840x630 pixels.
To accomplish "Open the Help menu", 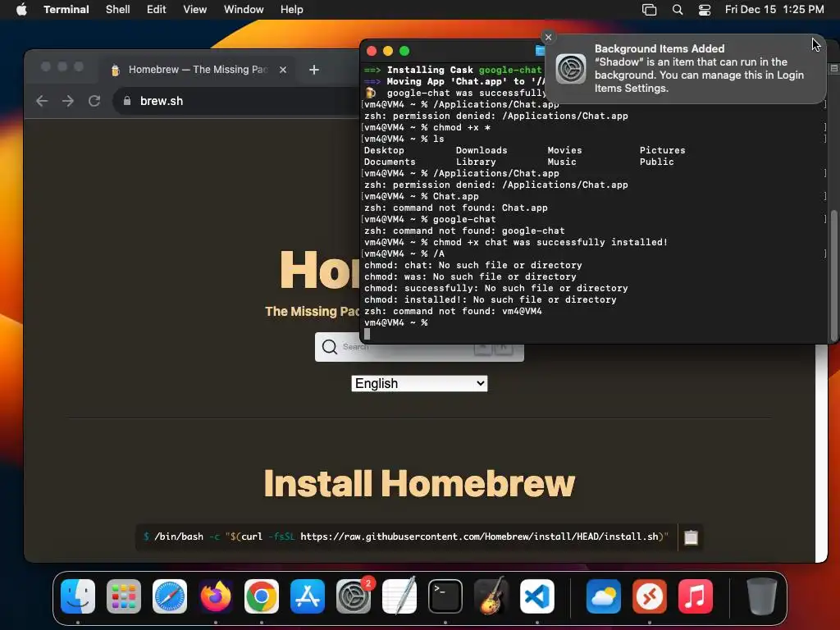I will [292, 10].
